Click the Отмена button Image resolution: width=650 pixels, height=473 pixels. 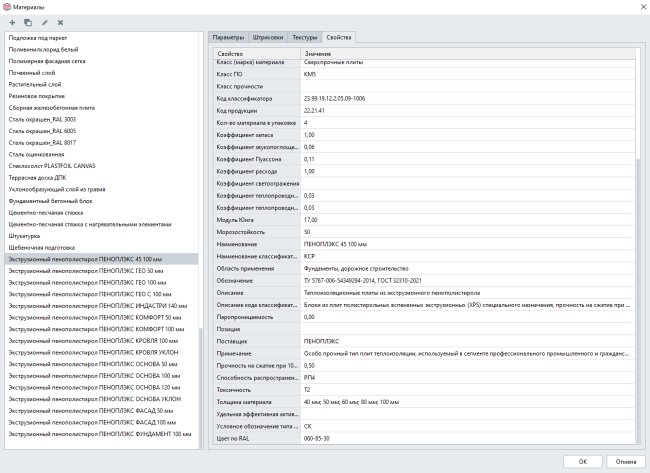(x=625, y=461)
